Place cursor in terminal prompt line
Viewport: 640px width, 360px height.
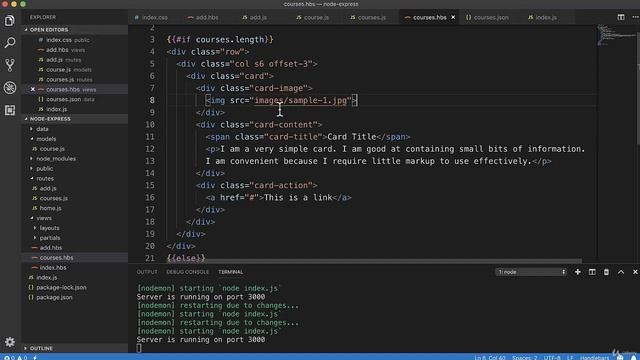click(x=139, y=348)
